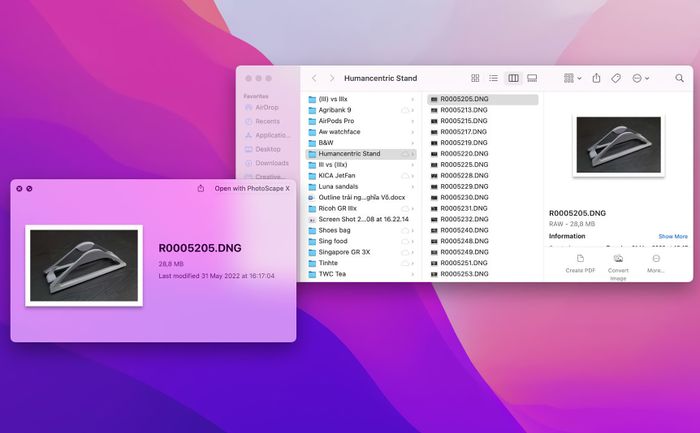Switch Finder to list view
700x433 pixels.
(x=493, y=78)
